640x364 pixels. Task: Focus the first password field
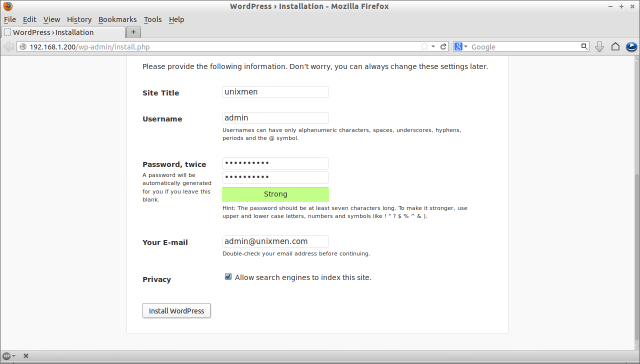pos(275,163)
